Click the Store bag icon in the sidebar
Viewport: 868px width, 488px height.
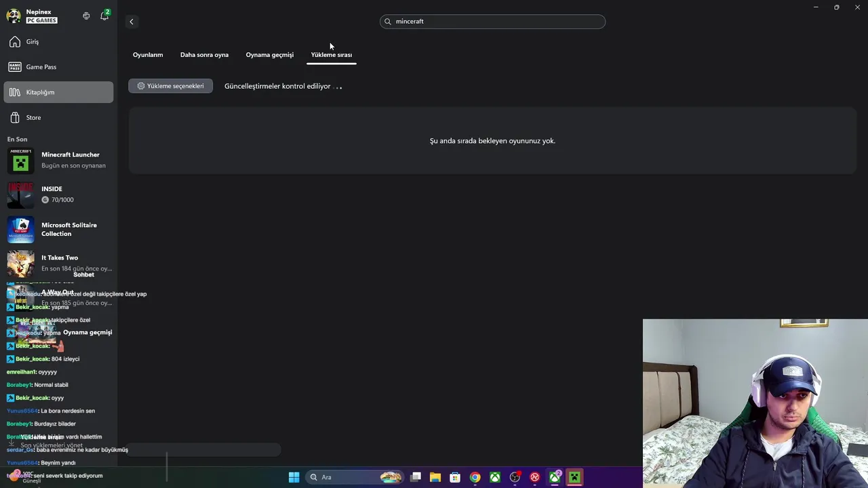click(x=15, y=117)
